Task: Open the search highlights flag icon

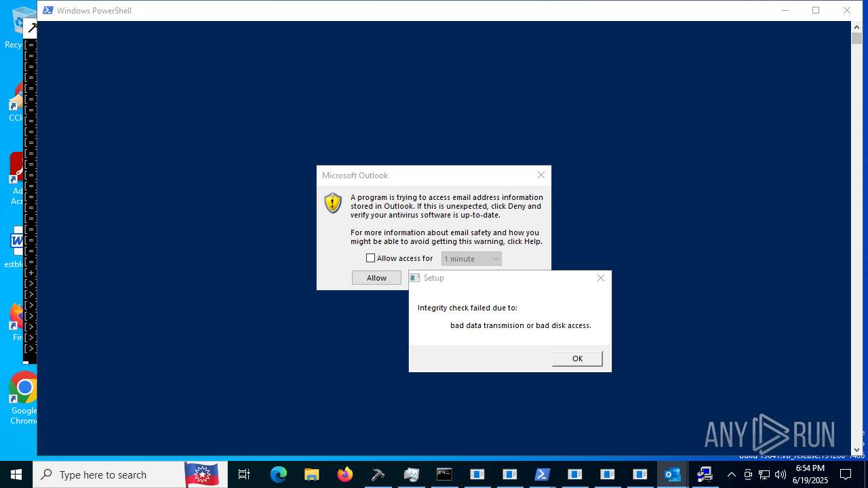Action: 201,474
